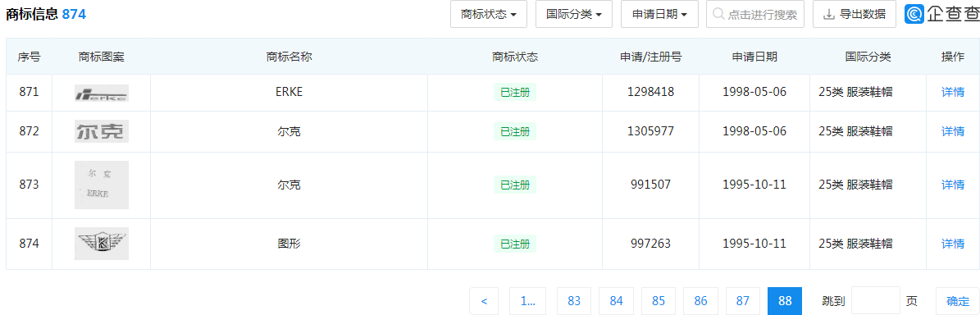
Task: Click the registration number 1298418
Action: (x=650, y=93)
